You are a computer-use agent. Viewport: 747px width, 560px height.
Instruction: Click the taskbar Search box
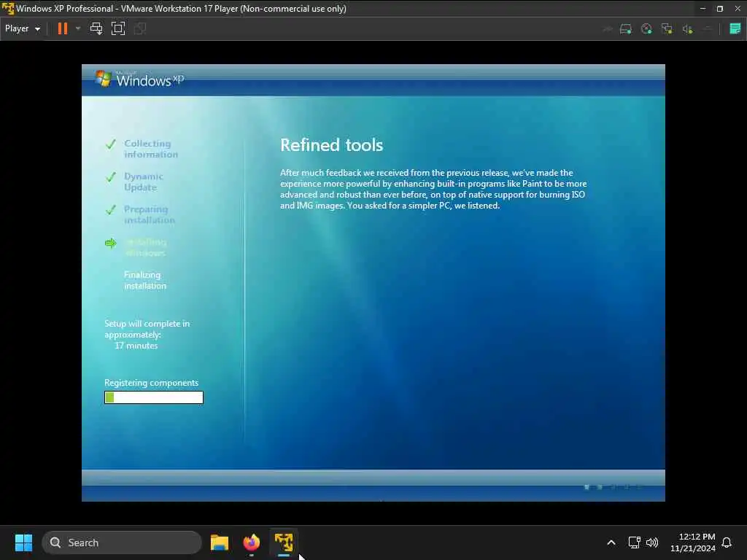pos(122,542)
